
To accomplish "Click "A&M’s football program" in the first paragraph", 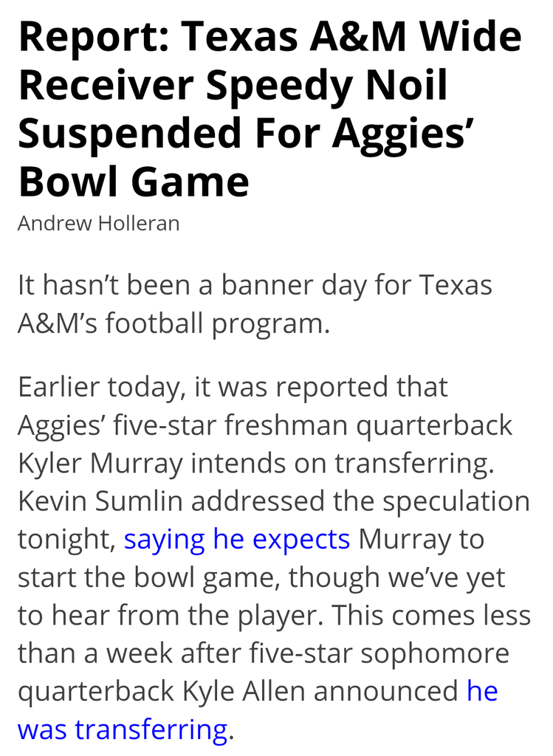I will tap(173, 324).
